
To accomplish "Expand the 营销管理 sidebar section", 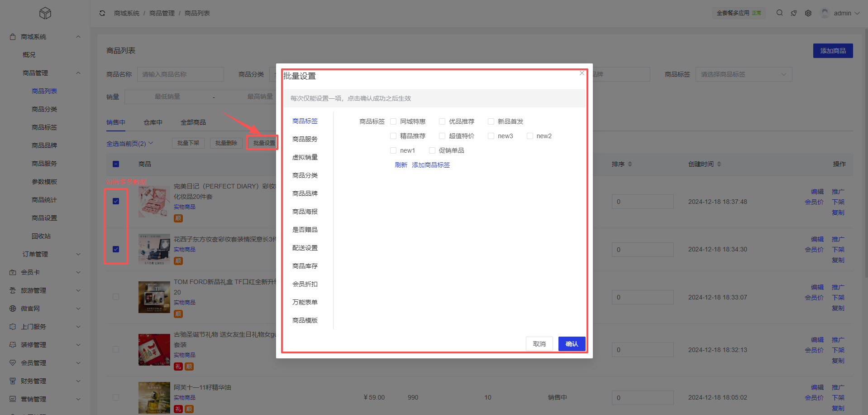I will pos(45,399).
